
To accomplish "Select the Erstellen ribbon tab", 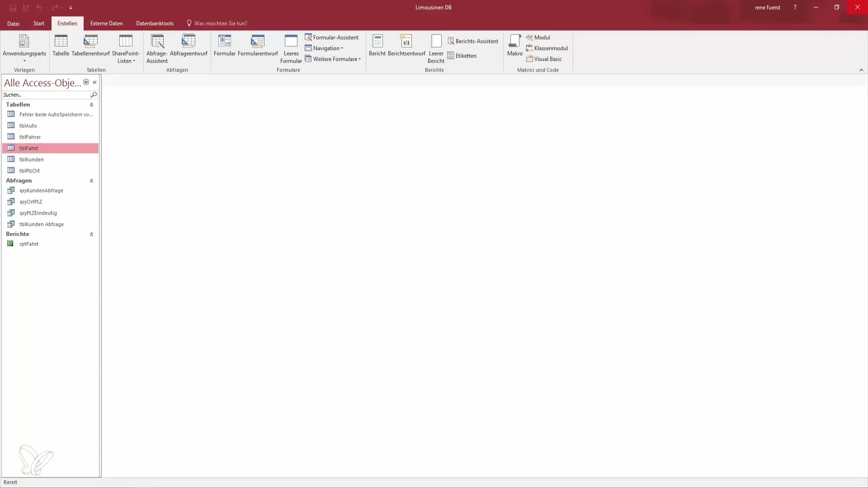I will 67,23.
